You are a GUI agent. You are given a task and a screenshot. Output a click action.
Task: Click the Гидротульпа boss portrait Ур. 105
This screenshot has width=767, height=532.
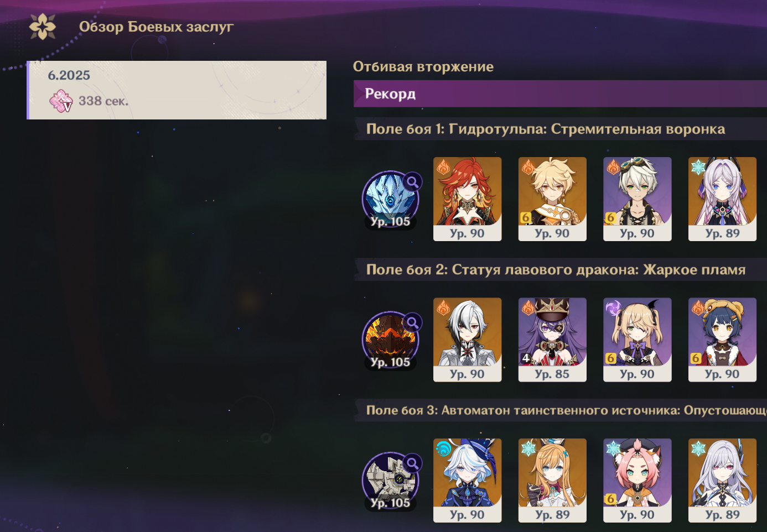tap(390, 200)
